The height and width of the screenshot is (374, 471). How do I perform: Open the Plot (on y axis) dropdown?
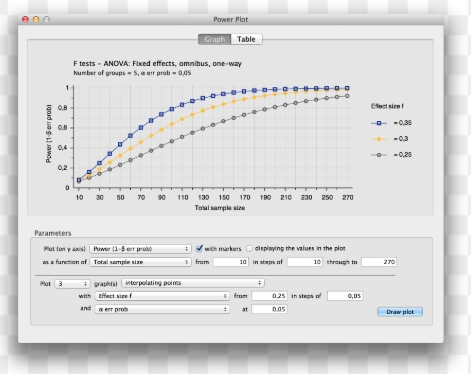pos(140,249)
